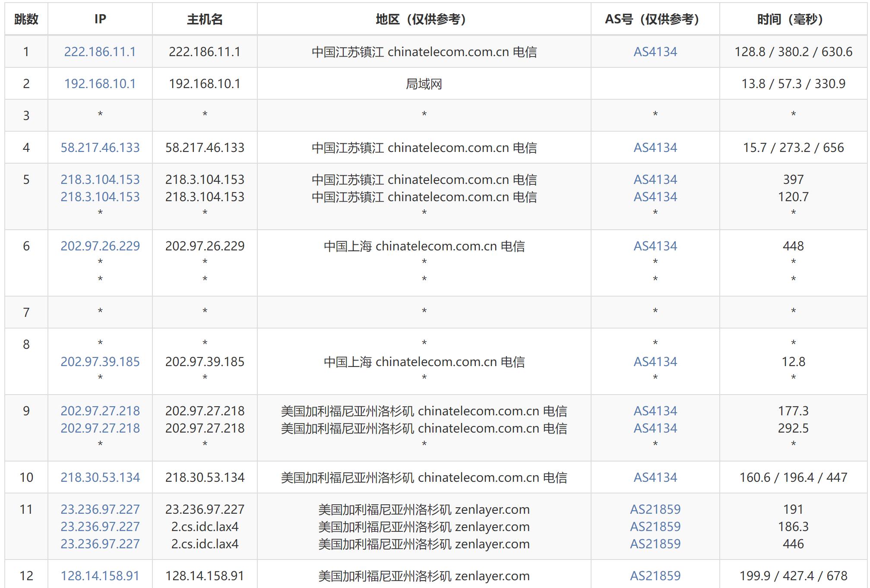This screenshot has height=588, width=870.
Task: Follow the 128.14.158.91 IP link
Action: point(100,576)
